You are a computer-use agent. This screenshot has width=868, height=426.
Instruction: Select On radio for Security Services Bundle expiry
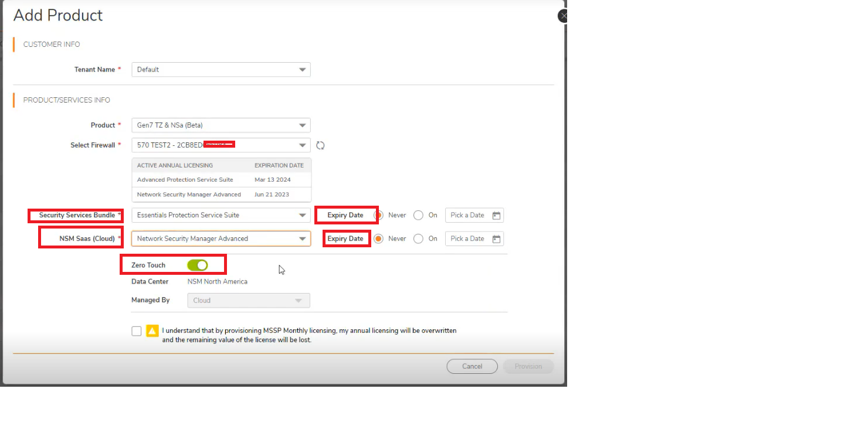(x=418, y=216)
